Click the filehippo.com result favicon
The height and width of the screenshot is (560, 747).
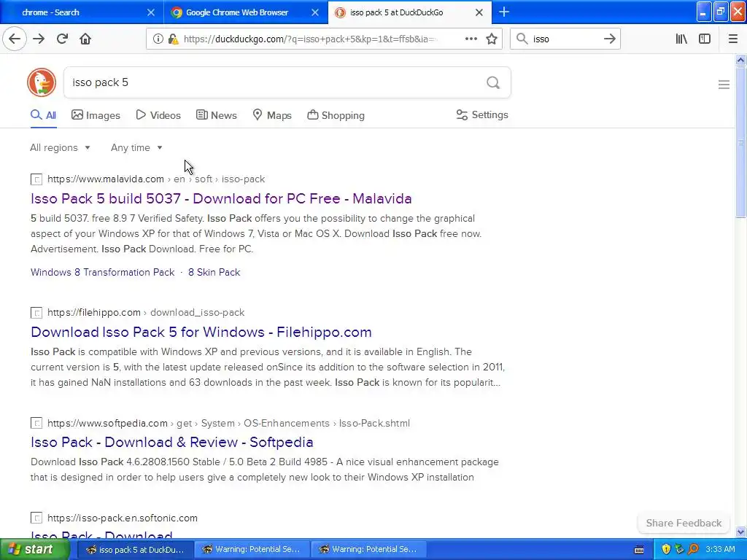pyautogui.click(x=36, y=312)
